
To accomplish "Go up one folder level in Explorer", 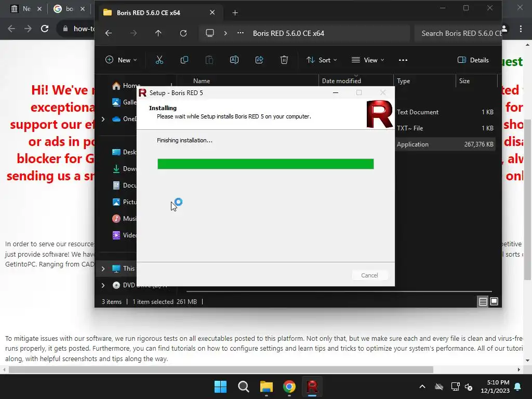I will coord(158,33).
